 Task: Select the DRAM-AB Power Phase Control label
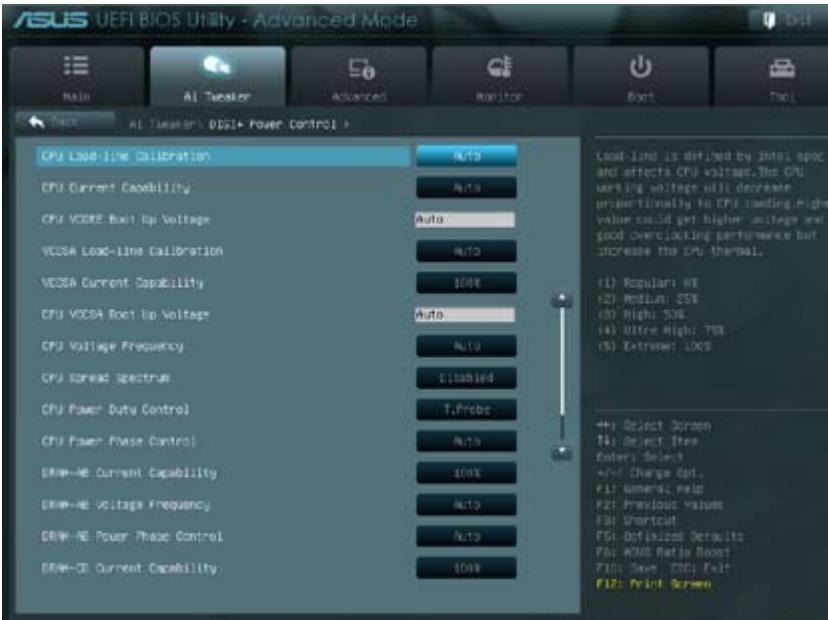tap(132, 536)
